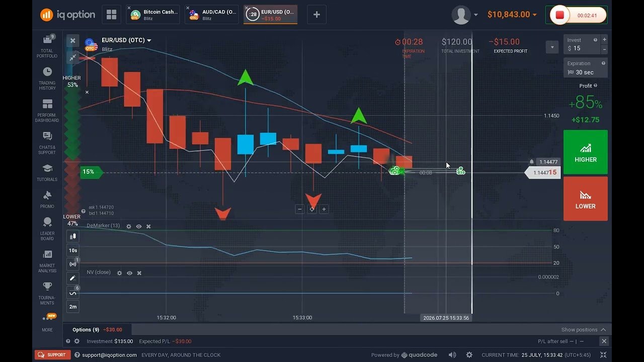Open sound volume icon in footer
Screen dimensions: 644x362
click(452, 355)
